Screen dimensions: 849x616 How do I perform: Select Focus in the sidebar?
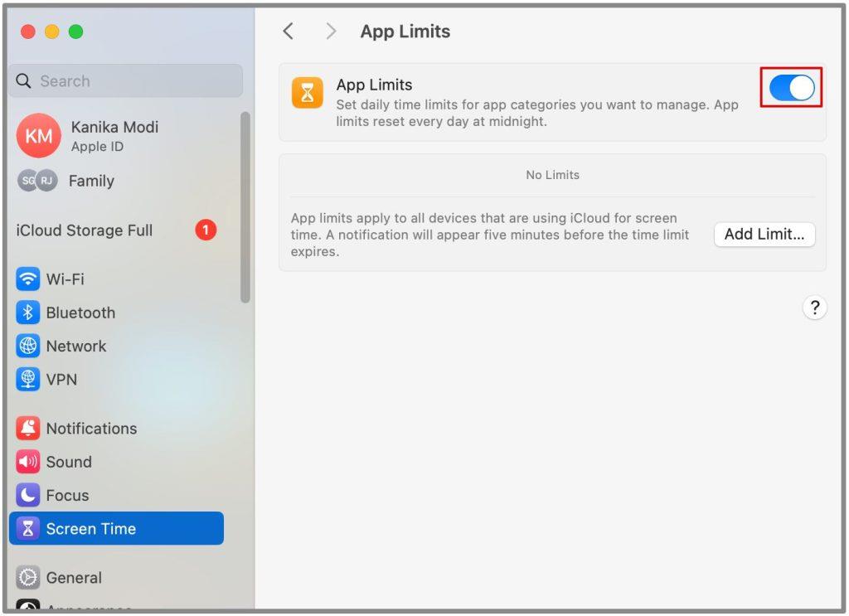(x=116, y=495)
